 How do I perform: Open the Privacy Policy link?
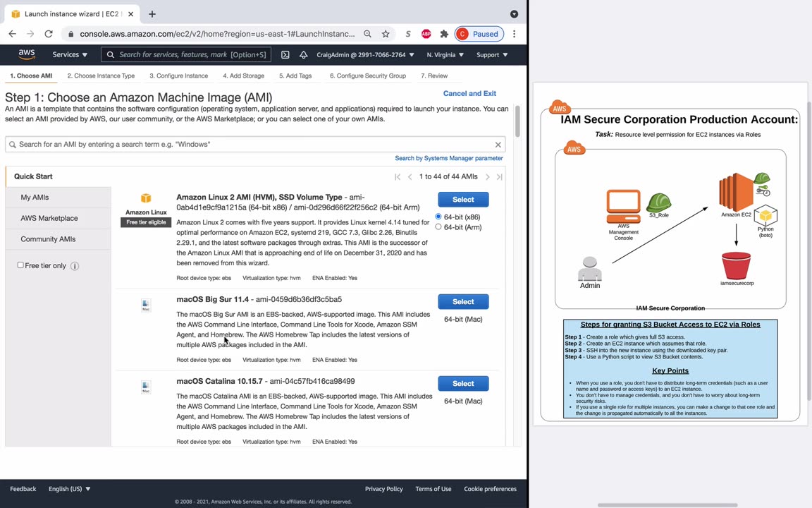tap(383, 489)
